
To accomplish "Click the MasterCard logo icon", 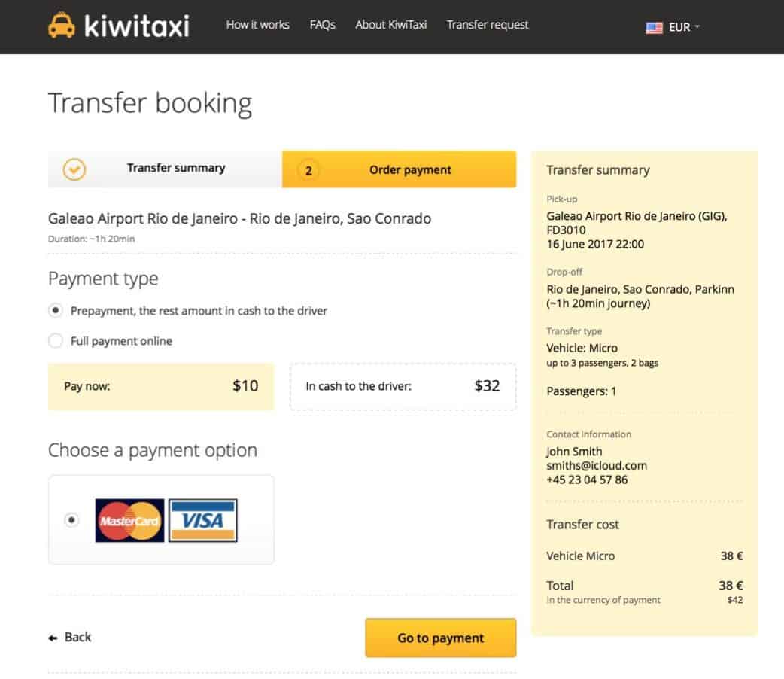I will (129, 520).
